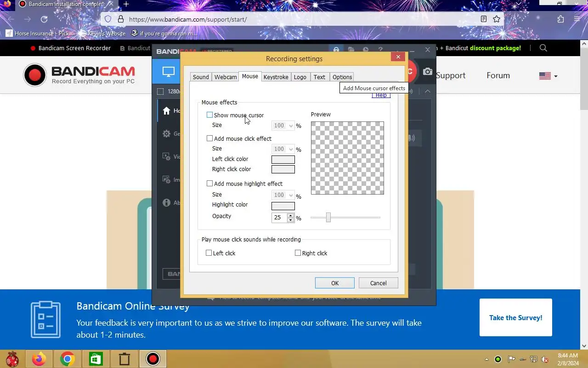The image size is (588, 368).
Task: Enable Show mouse cursor checkbox
Action: (210, 115)
